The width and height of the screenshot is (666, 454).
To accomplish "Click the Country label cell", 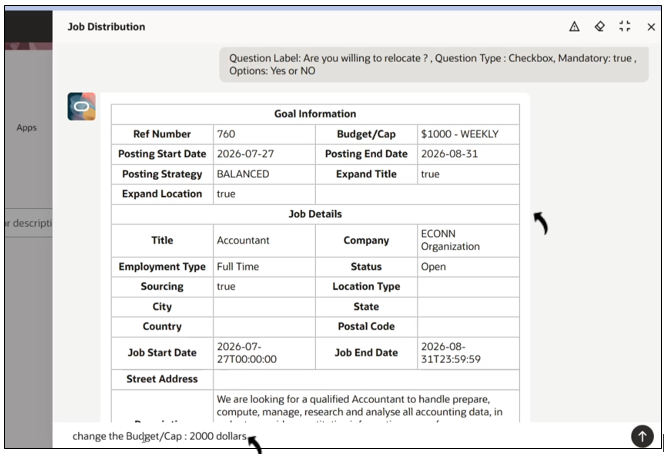I will tap(162, 327).
